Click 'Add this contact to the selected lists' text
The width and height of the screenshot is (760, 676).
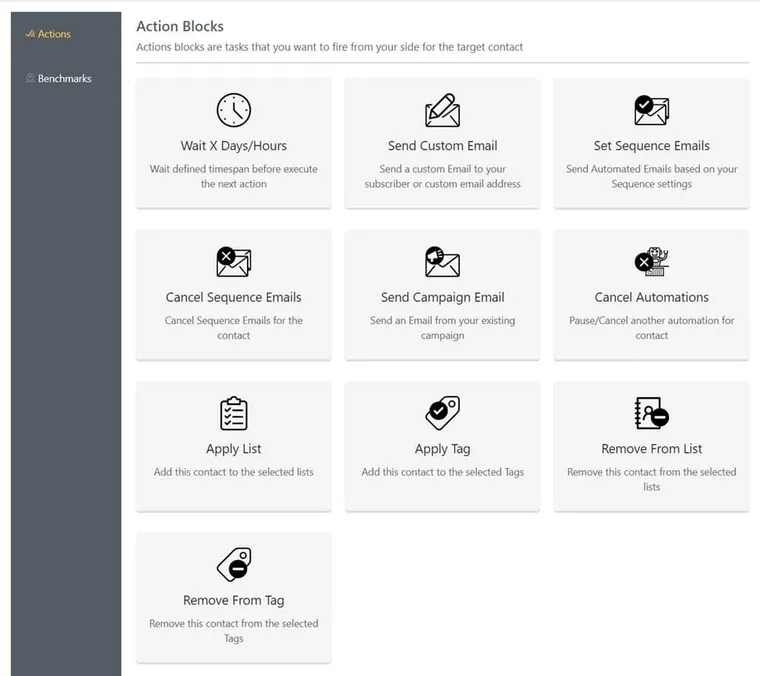234,472
